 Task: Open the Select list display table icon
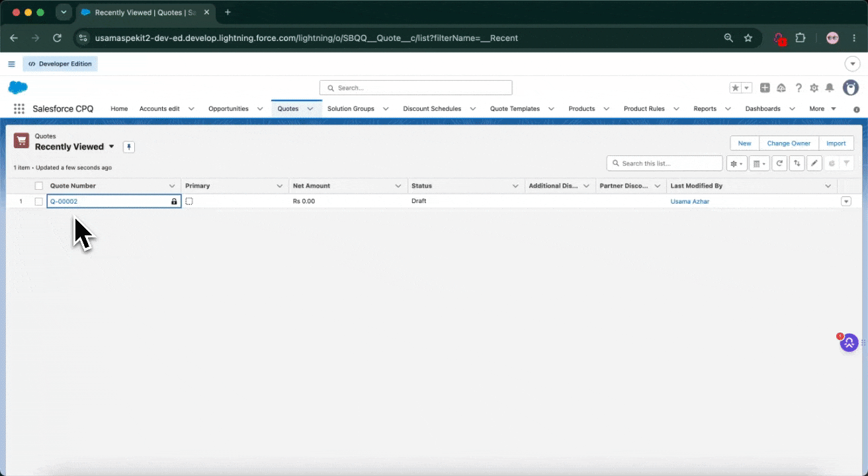click(x=760, y=163)
